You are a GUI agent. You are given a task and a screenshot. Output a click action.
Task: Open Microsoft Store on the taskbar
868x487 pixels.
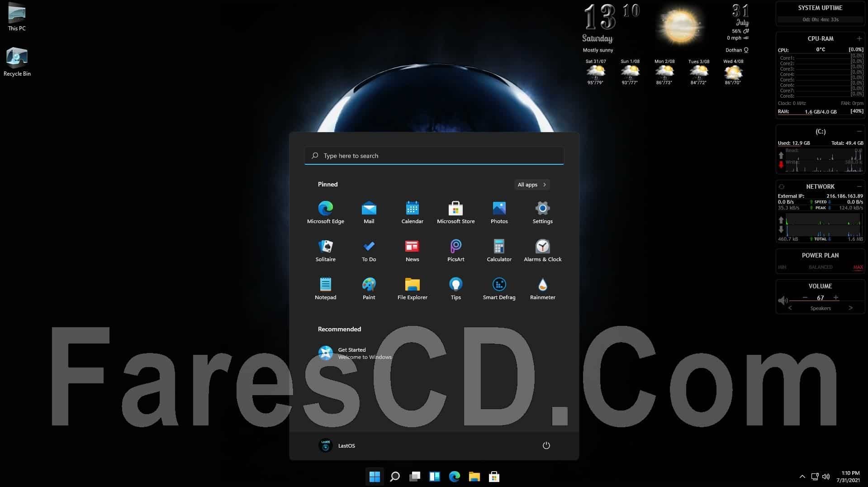click(x=494, y=477)
